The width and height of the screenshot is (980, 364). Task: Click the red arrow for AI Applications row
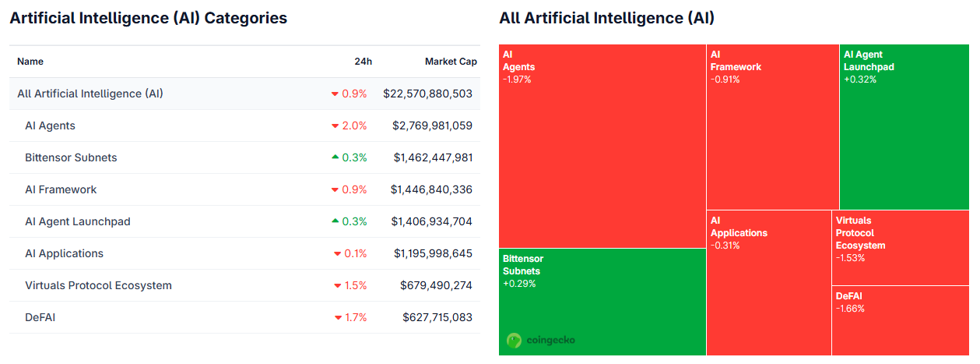[x=338, y=254]
